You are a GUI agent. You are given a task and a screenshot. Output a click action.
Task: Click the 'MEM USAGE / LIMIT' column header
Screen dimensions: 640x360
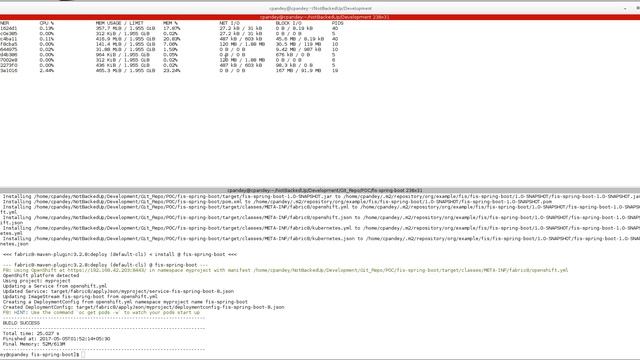coord(120,23)
